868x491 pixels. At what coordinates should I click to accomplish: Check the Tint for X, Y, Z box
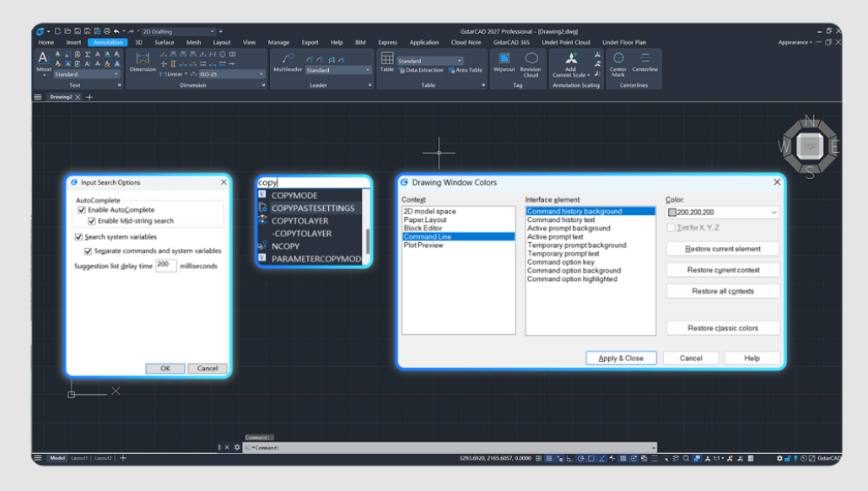[x=671, y=228]
